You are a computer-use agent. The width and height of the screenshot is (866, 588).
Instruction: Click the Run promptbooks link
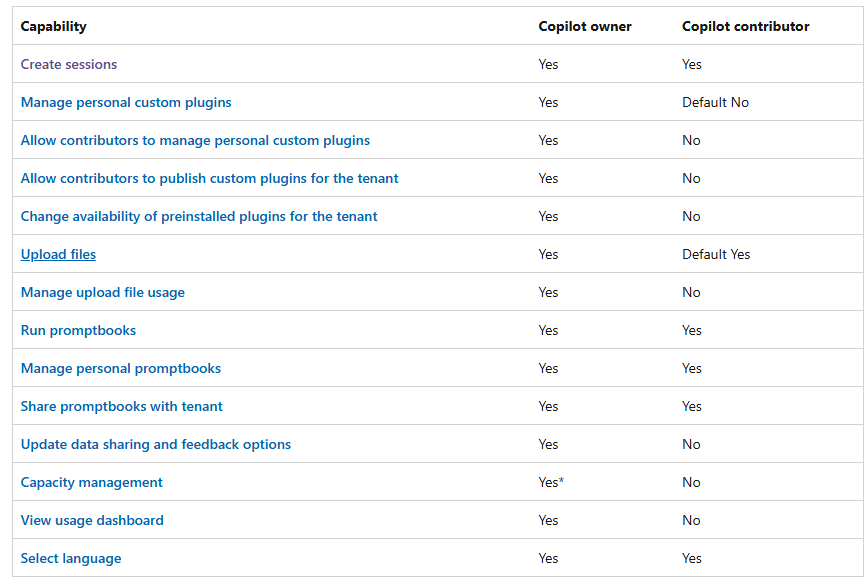pyautogui.click(x=78, y=330)
